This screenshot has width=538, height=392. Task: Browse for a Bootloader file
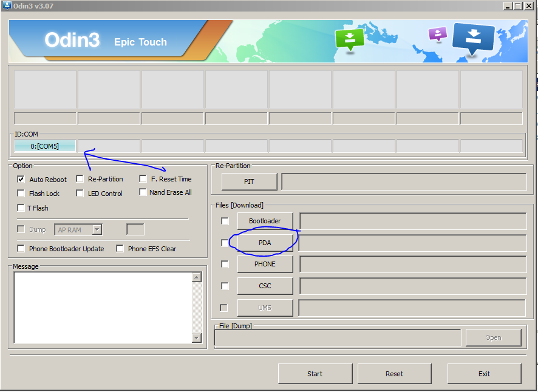(x=265, y=221)
